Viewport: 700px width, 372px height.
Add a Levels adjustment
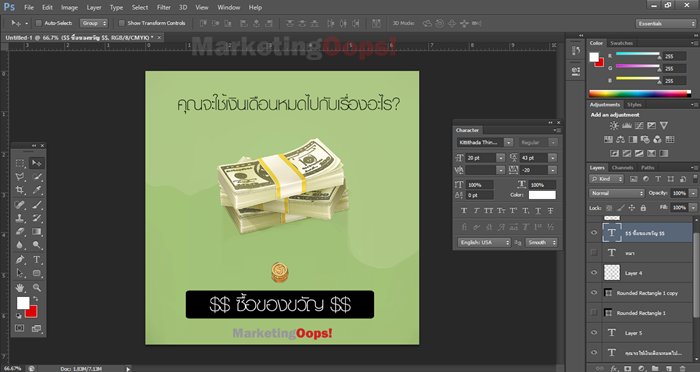tap(627, 125)
